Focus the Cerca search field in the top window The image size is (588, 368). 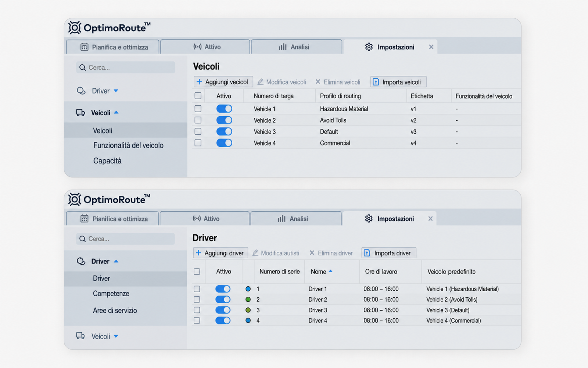(126, 67)
